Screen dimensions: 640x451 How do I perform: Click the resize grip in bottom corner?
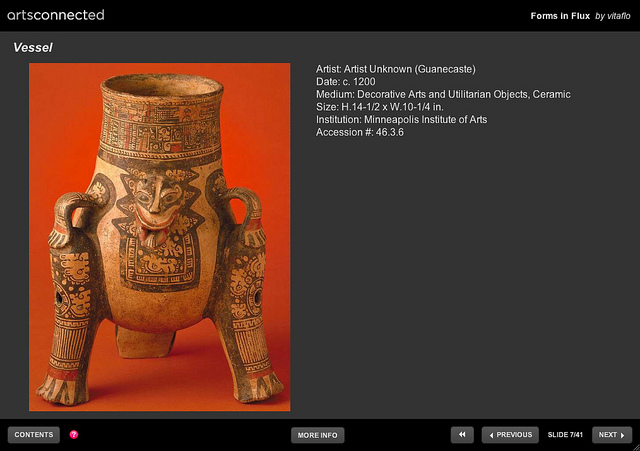coord(636,447)
